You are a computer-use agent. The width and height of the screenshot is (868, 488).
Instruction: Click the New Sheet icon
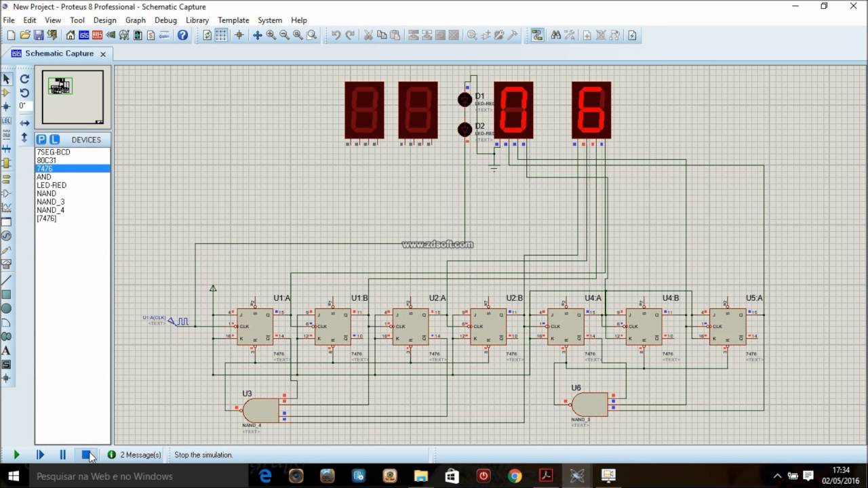pyautogui.click(x=587, y=35)
